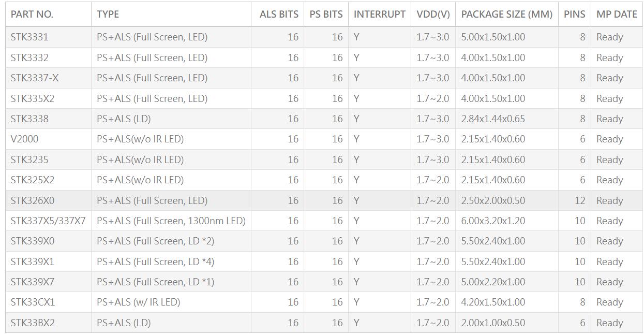Select the 2.84x1.44x0.65 package size cell

coord(492,119)
